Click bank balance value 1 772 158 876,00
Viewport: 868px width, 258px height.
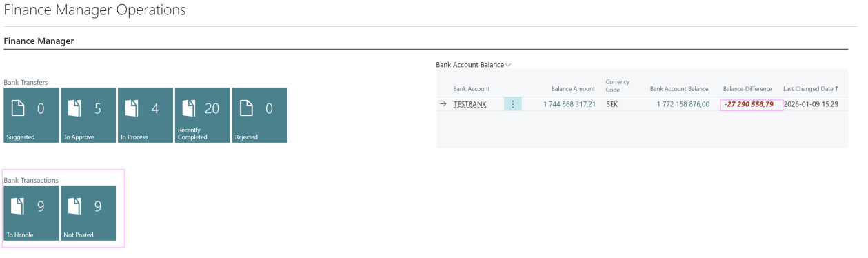coord(683,104)
